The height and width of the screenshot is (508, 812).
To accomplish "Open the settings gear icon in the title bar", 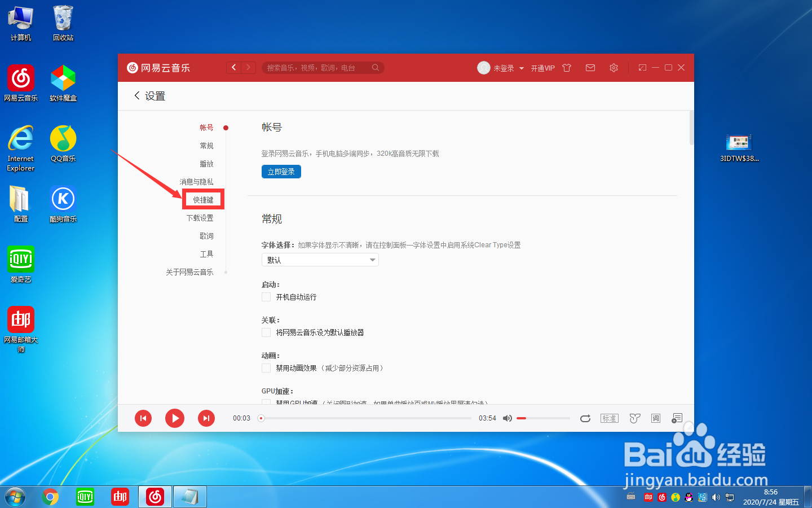I will point(614,68).
